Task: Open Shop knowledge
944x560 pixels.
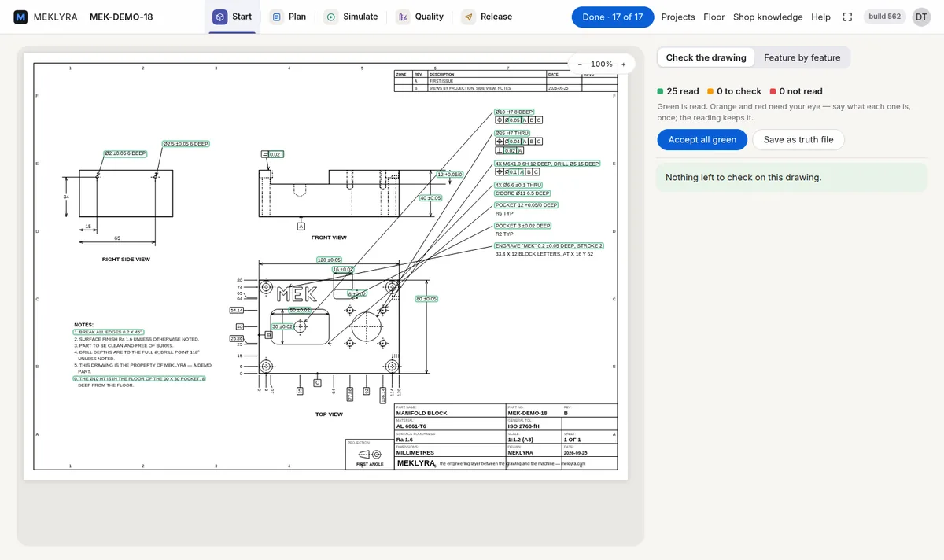Action: 768,17
